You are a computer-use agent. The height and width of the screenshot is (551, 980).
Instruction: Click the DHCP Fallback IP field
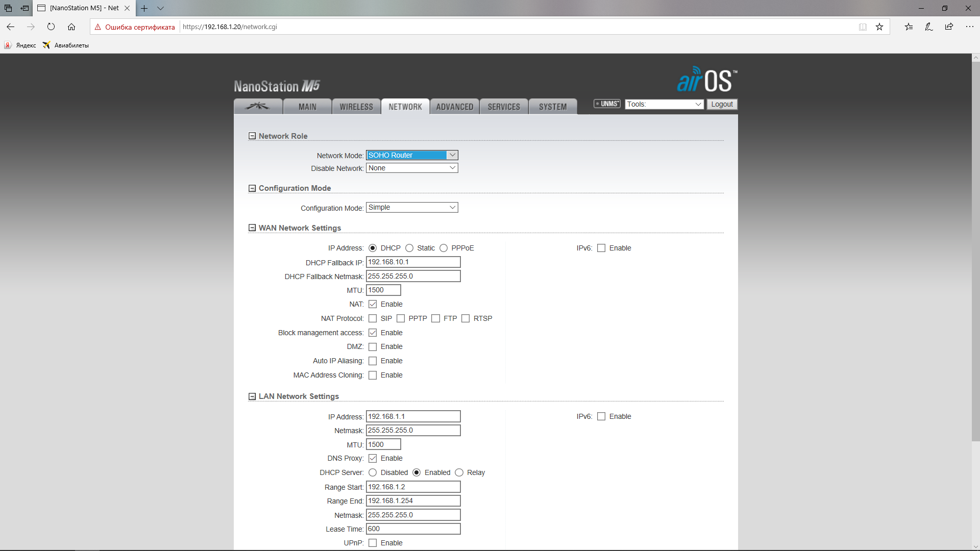coord(413,262)
